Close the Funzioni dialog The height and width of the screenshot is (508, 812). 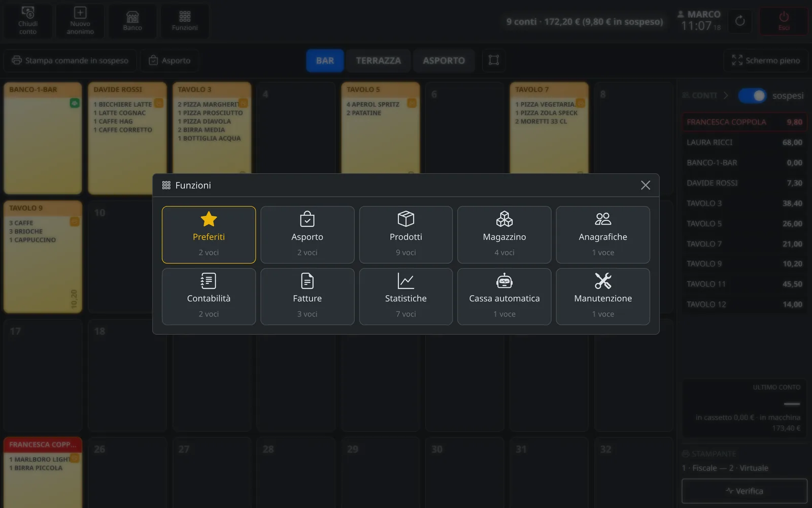coord(645,185)
